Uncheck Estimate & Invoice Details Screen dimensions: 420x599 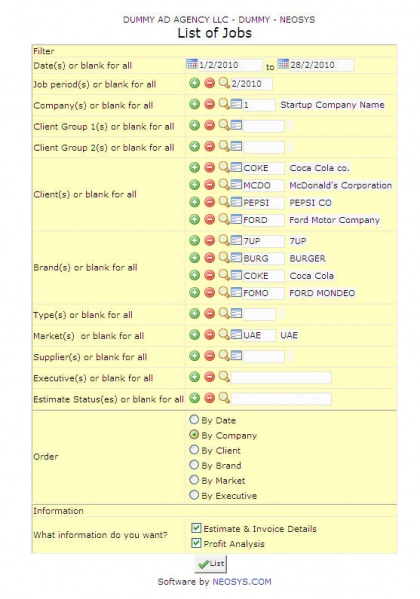[196, 528]
